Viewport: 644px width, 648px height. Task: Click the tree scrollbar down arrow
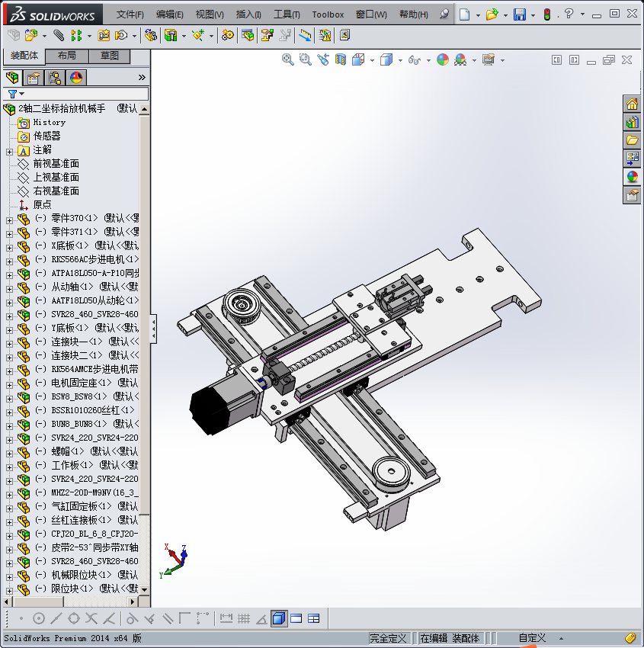(x=144, y=590)
